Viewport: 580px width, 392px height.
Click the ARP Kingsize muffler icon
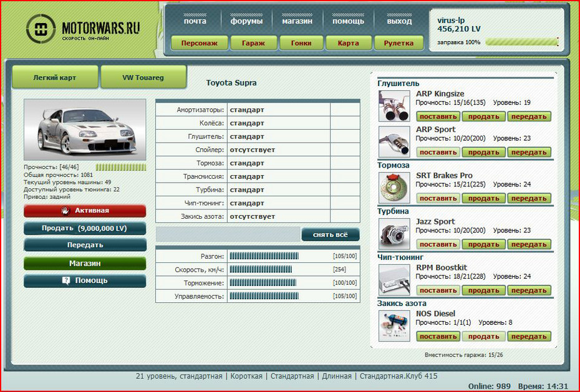[x=394, y=106]
